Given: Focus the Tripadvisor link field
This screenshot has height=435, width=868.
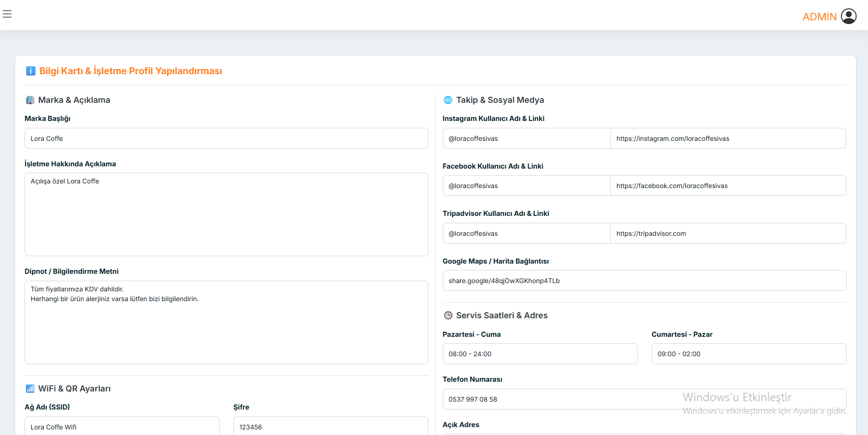Looking at the screenshot, I should [728, 233].
